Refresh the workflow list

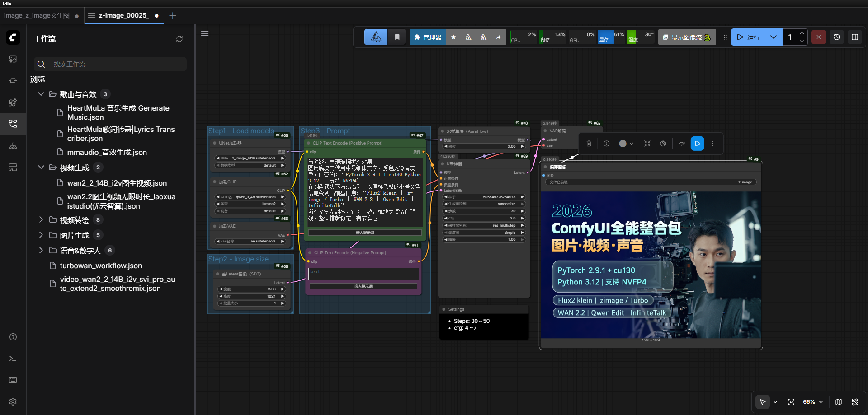click(x=179, y=39)
